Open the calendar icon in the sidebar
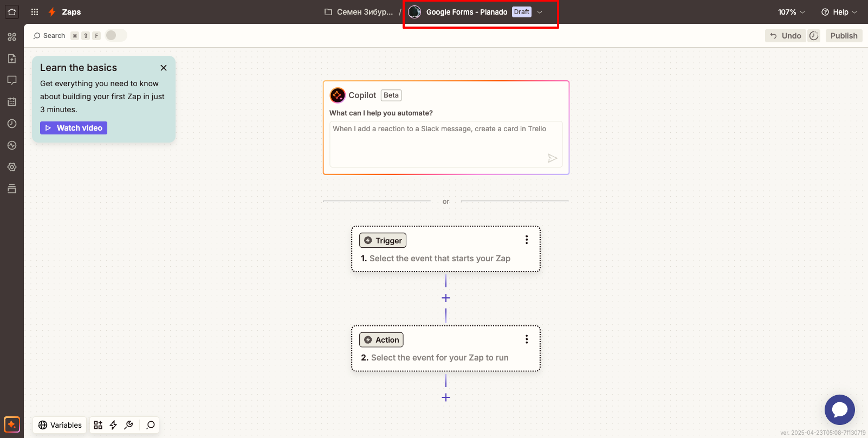The height and width of the screenshot is (438, 868). click(12, 102)
